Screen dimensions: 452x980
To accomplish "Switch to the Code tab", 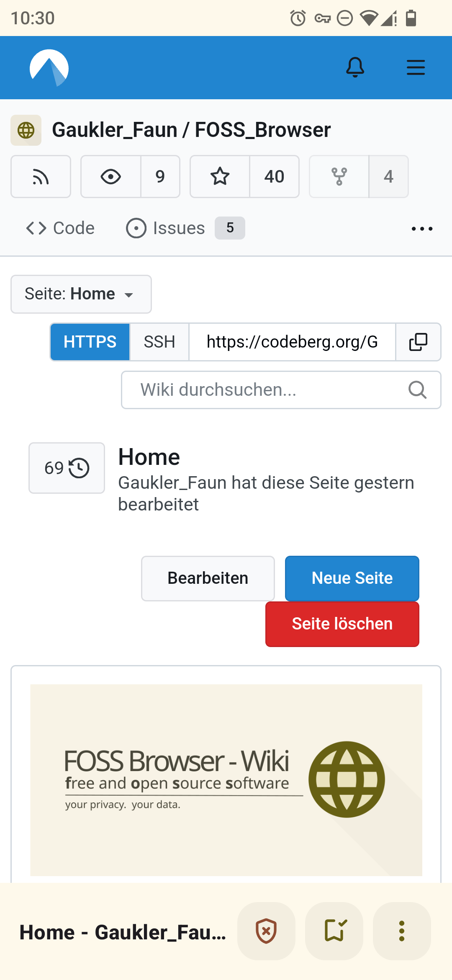I will point(61,228).
